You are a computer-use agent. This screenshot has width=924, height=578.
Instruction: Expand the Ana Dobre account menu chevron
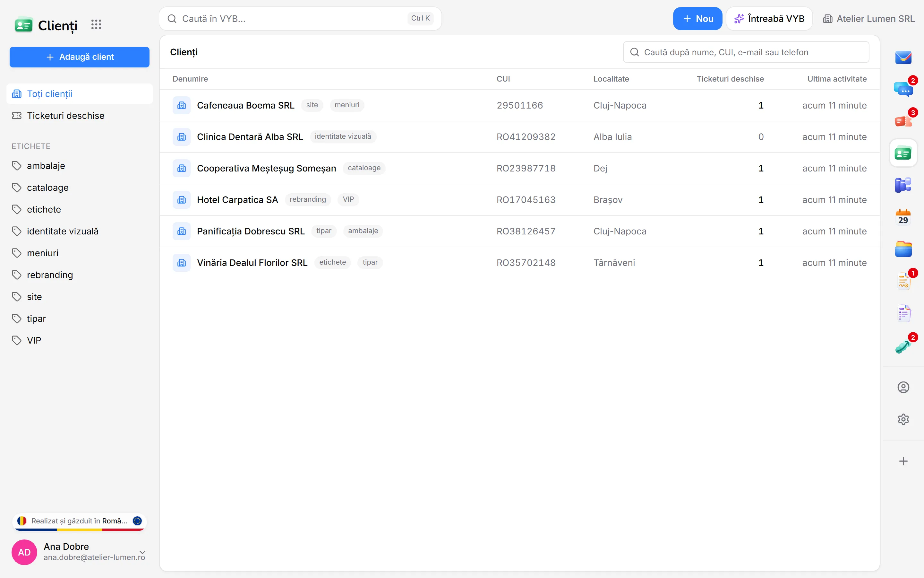[x=142, y=552]
